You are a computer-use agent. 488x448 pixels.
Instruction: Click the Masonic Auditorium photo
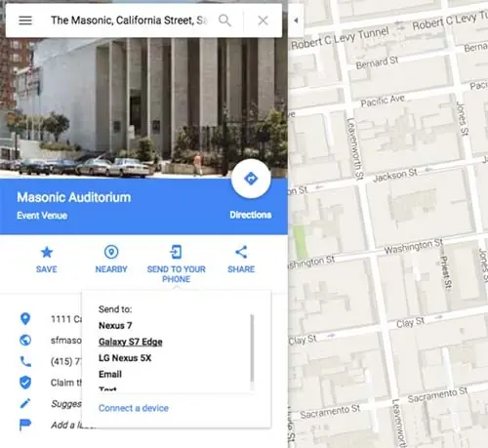(x=143, y=107)
